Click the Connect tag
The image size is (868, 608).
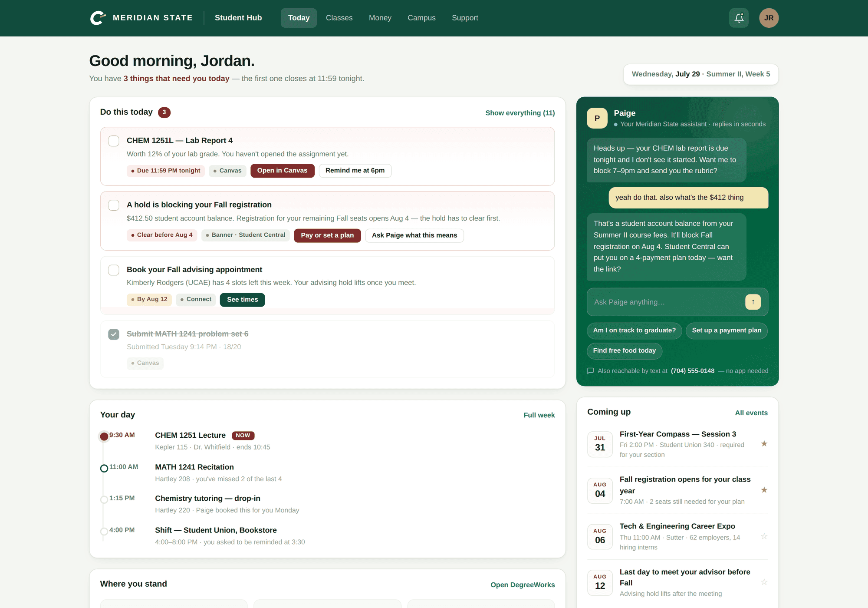click(x=196, y=300)
